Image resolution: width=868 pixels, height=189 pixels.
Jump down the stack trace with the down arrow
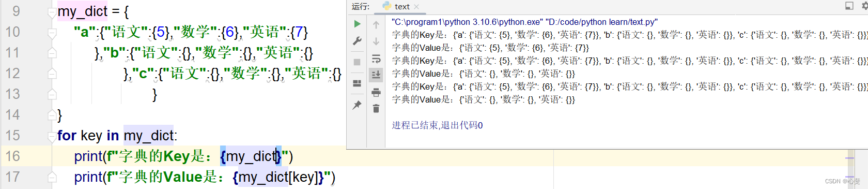point(376,41)
